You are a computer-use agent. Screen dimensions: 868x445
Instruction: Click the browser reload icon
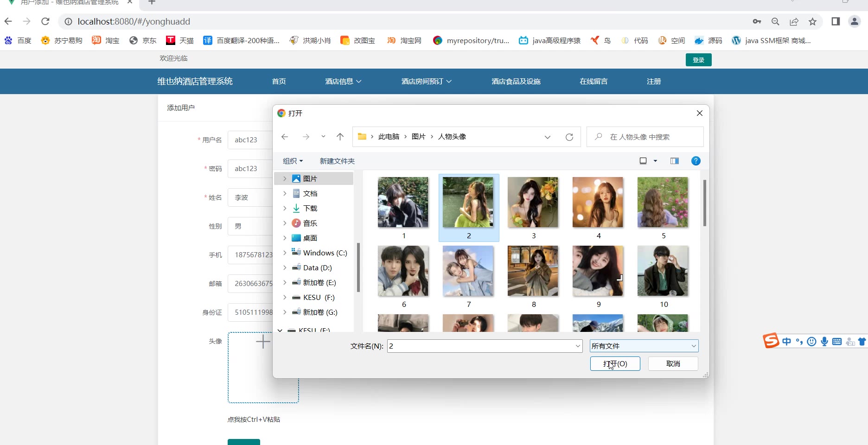45,21
